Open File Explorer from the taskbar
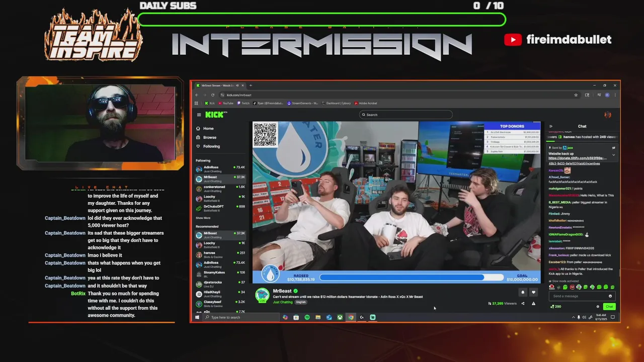This screenshot has width=644, height=362. pyautogui.click(x=318, y=317)
